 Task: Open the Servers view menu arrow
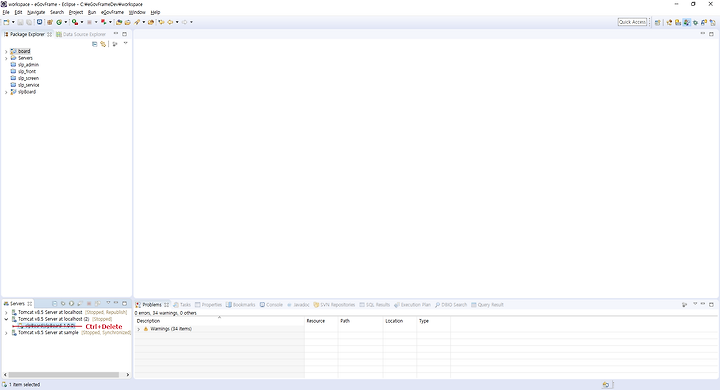pos(108,303)
